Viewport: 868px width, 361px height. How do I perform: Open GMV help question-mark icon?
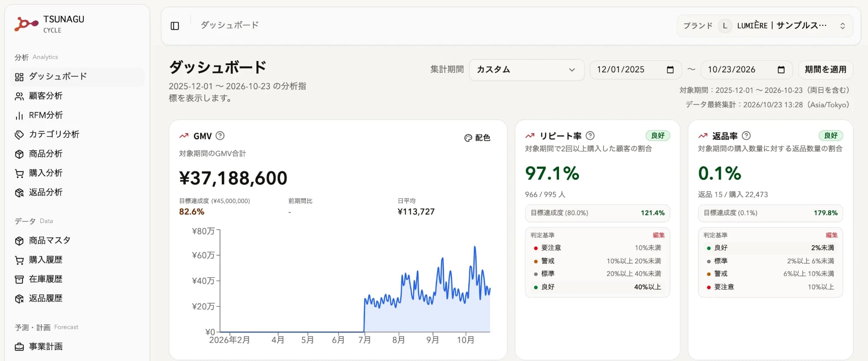tap(220, 136)
